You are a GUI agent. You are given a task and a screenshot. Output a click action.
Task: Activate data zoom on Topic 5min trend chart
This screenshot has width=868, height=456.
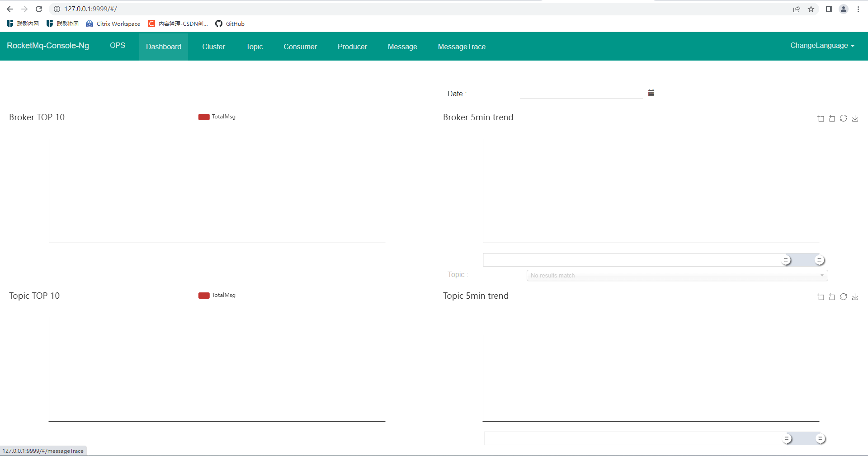click(821, 297)
